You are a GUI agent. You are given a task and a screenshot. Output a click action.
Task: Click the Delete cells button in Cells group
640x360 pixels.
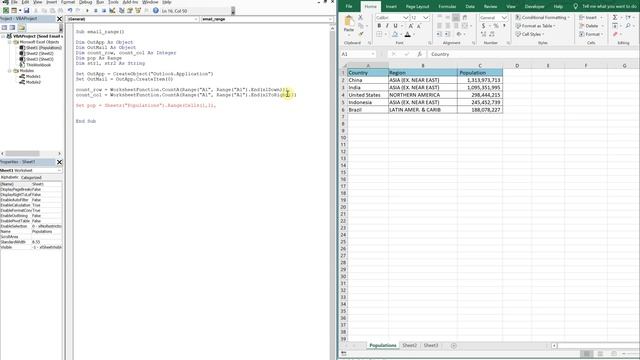pyautogui.click(x=591, y=26)
